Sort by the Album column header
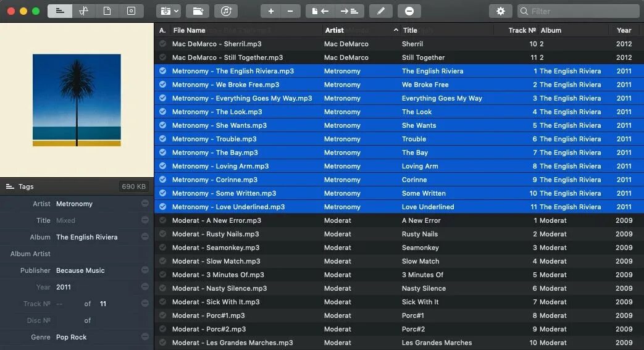Screen dimensions: 644x350 551,30
